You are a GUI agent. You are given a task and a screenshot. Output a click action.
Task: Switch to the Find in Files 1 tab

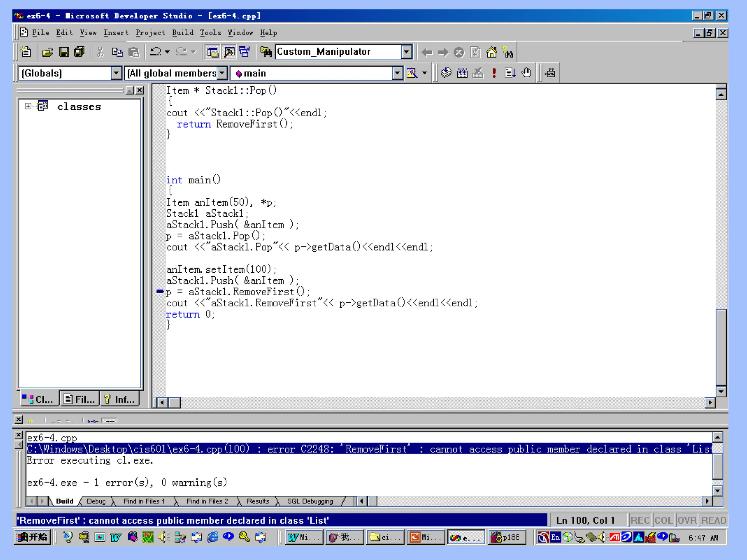pos(144,501)
